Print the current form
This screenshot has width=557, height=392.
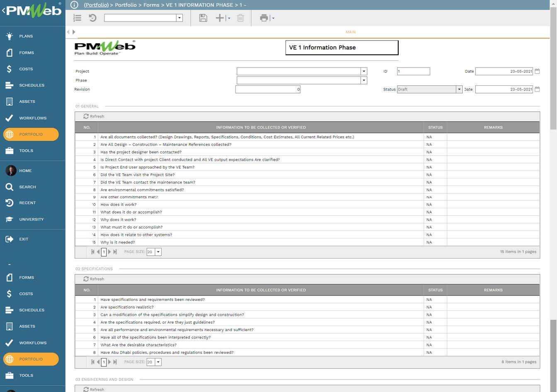click(264, 17)
